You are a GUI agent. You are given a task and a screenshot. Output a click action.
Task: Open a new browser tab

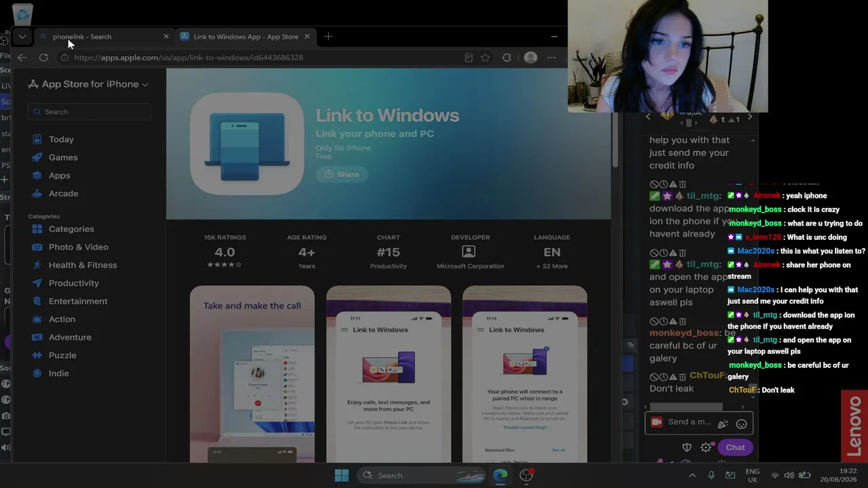click(328, 37)
